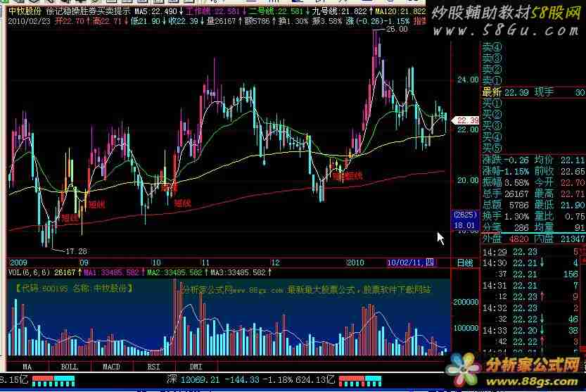The image size is (586, 392).
Task: Click the 涨跌 -0.26 value
Action: pos(505,160)
